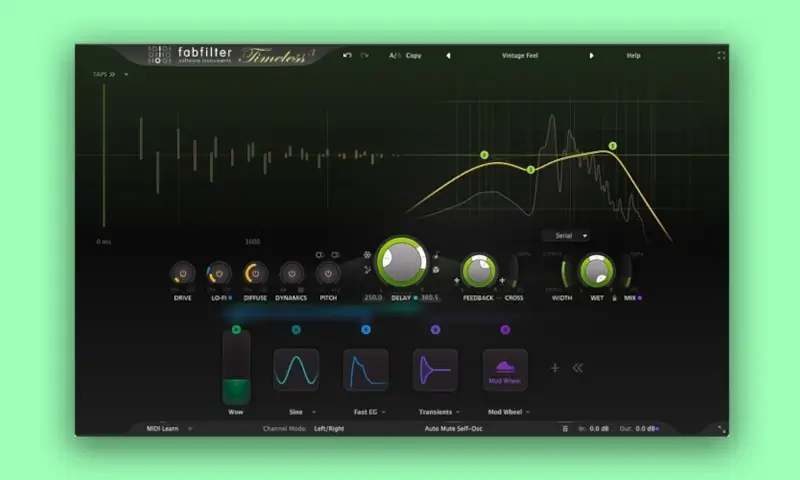Click MIDI Learn button

[163, 428]
